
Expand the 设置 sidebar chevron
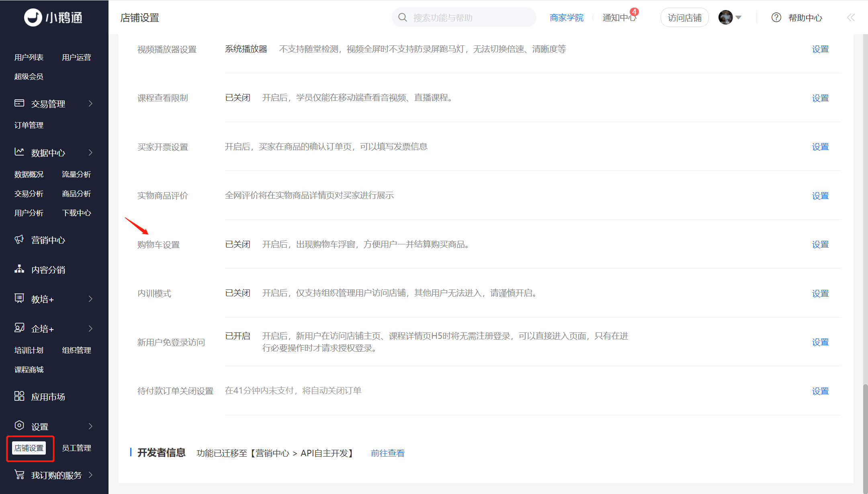coord(90,426)
